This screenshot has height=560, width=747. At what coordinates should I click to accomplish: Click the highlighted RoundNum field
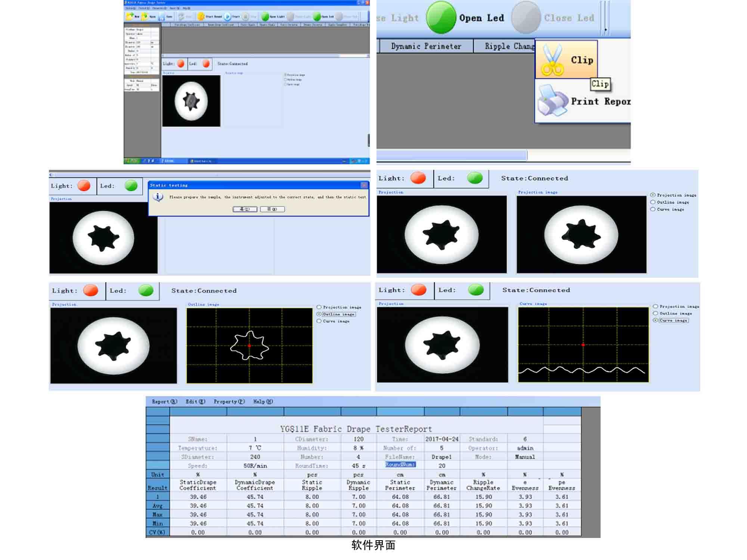pyautogui.click(x=400, y=464)
